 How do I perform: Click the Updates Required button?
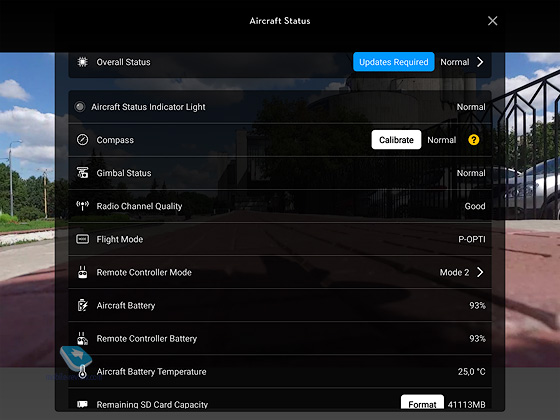(394, 62)
